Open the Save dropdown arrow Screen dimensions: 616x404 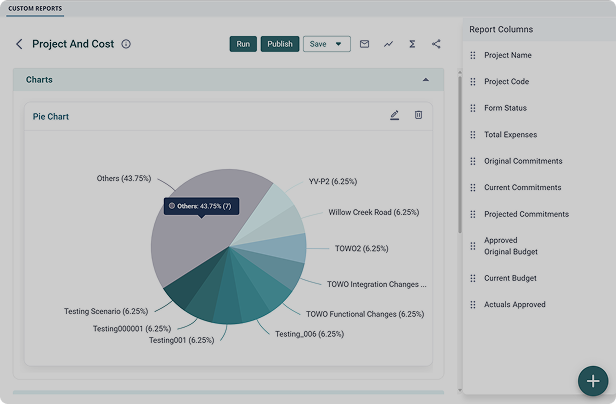coord(338,44)
